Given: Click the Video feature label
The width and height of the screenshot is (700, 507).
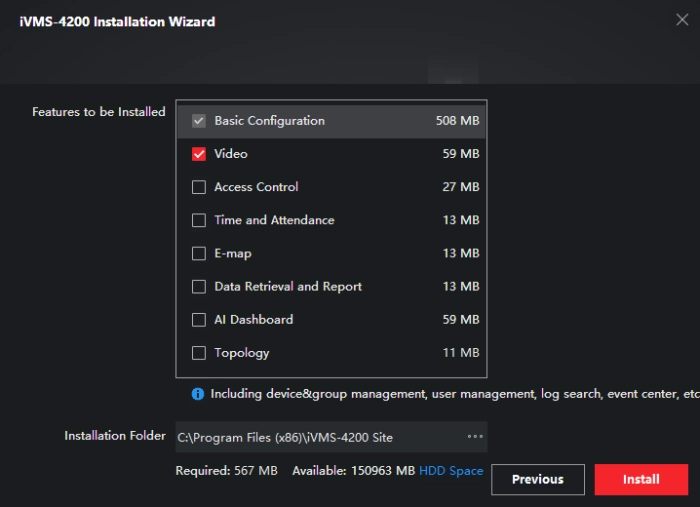Looking at the screenshot, I should (231, 154).
